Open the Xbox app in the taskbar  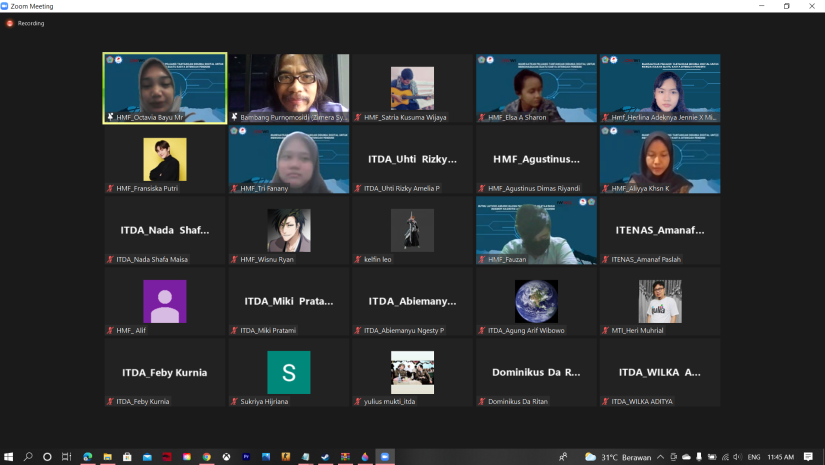[x=226, y=456]
